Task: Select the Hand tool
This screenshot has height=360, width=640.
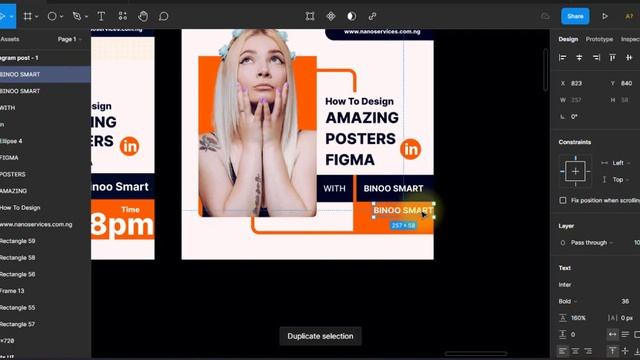Action: (x=143, y=16)
